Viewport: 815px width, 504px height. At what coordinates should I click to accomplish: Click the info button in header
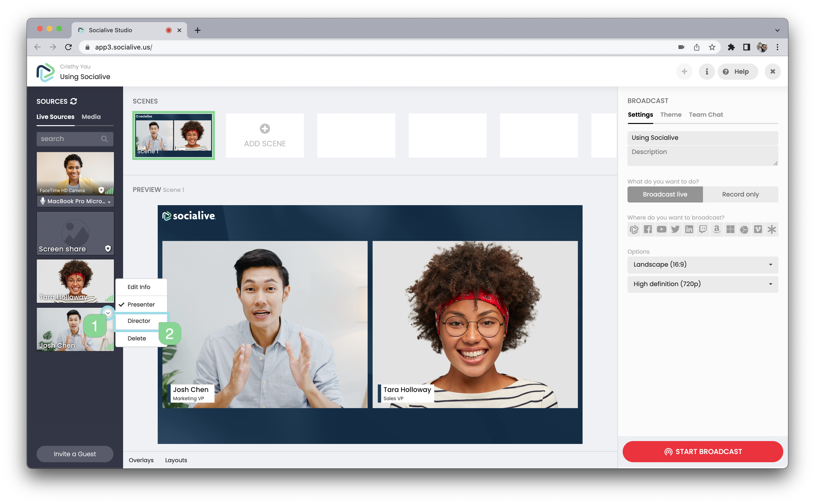[706, 72]
